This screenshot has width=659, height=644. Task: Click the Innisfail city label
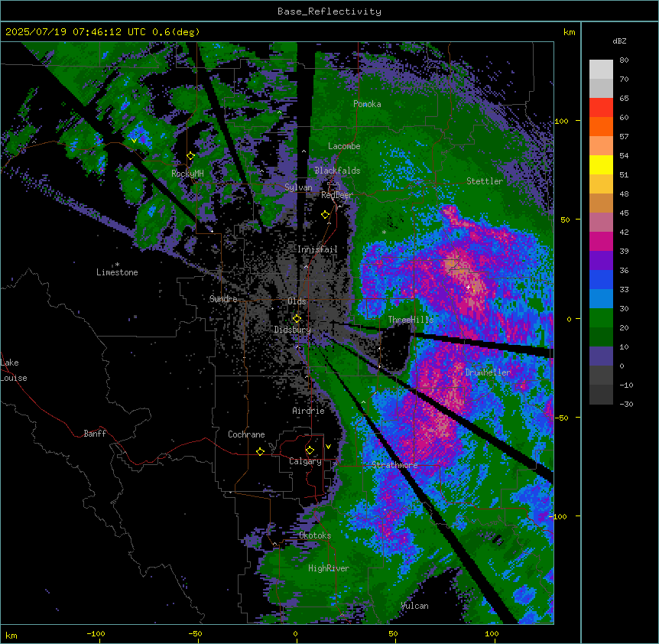click(x=317, y=249)
